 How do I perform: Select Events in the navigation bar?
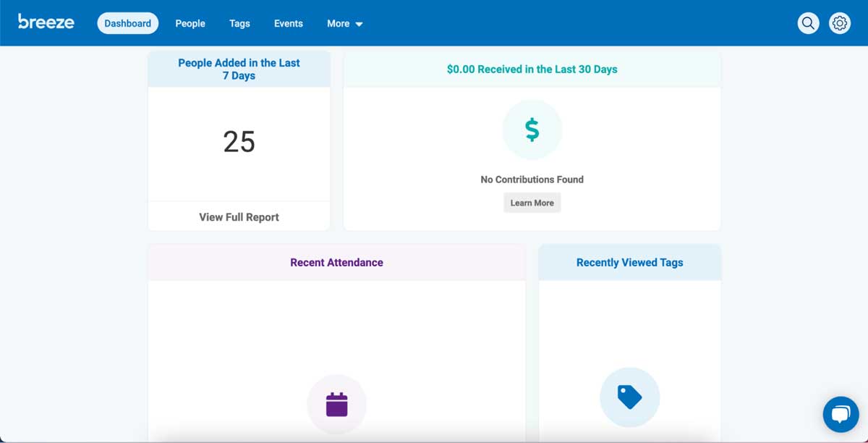pos(288,23)
